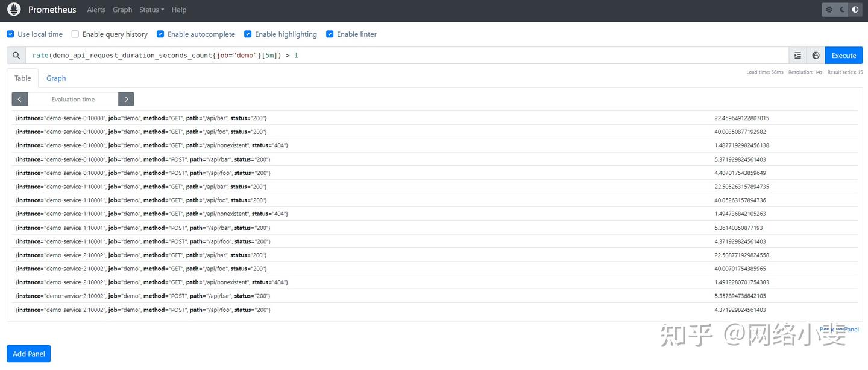The image size is (868, 370).
Task: Click value 4.407017543859649
Action: pos(740,173)
